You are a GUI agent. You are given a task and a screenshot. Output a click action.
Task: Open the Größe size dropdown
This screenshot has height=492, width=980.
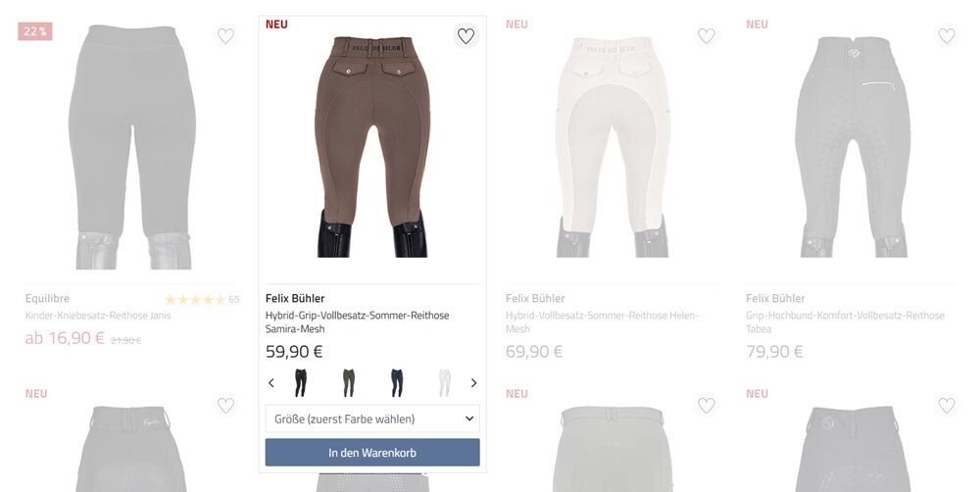372,418
